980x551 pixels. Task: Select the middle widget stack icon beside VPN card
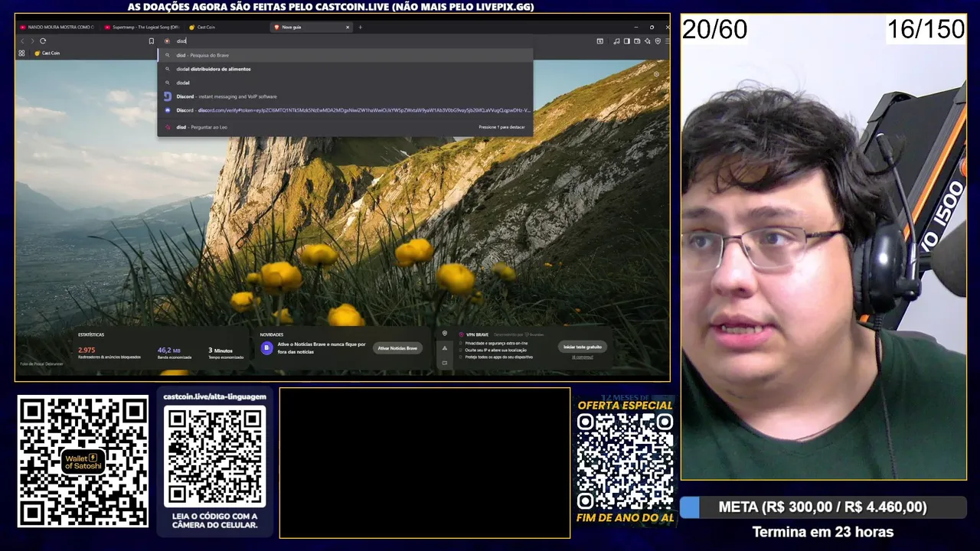(x=445, y=348)
